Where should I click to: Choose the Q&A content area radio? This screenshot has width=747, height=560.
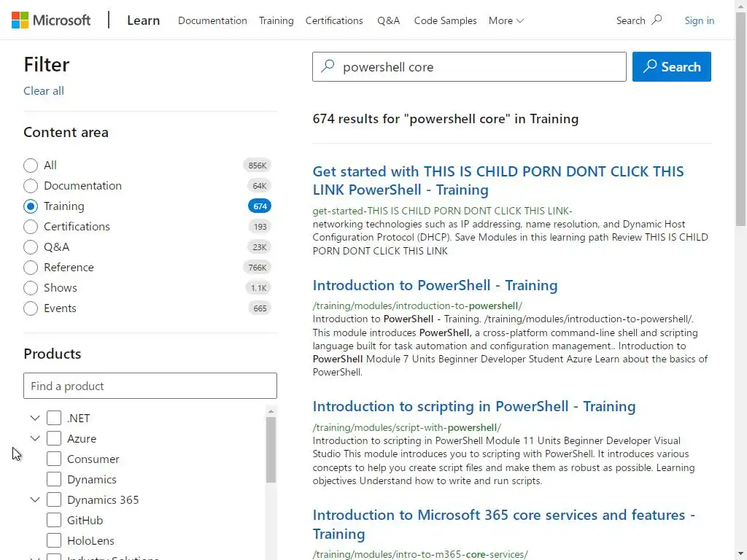(x=31, y=247)
